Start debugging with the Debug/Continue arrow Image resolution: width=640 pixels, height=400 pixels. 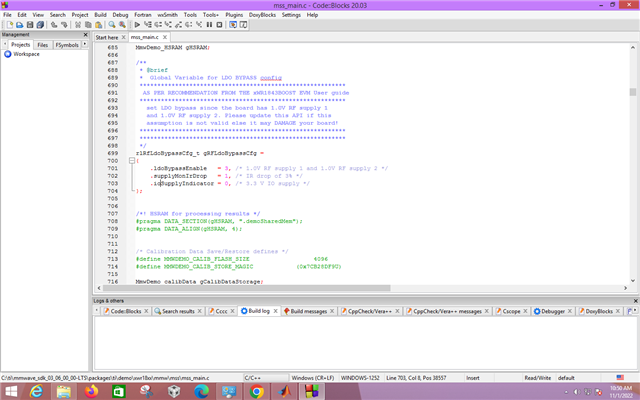click(x=138, y=25)
